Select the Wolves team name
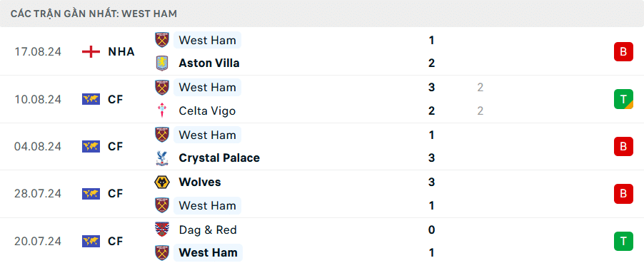This screenshot has width=644, height=263. [x=200, y=182]
